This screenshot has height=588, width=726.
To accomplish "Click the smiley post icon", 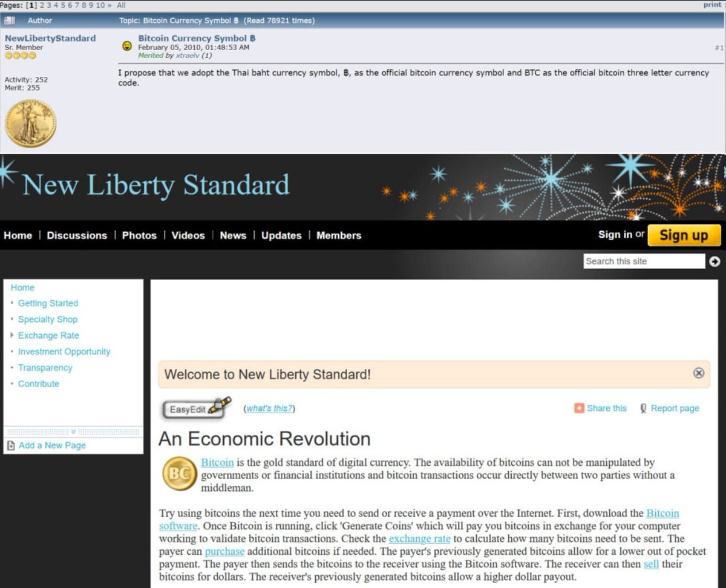I will click(127, 46).
